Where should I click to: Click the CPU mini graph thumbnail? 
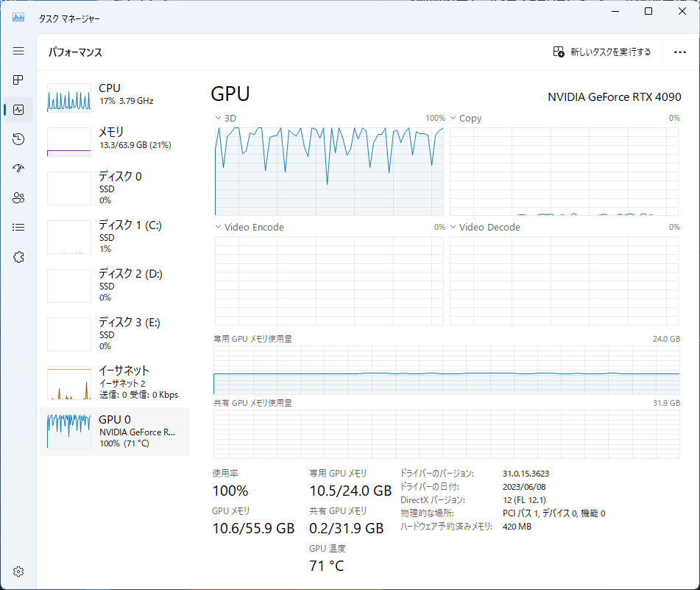[69, 98]
